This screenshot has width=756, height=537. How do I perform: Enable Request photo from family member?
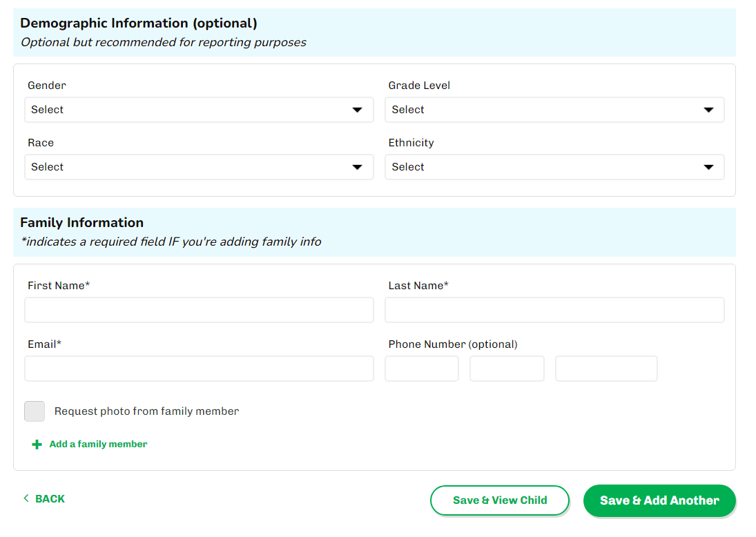35,411
